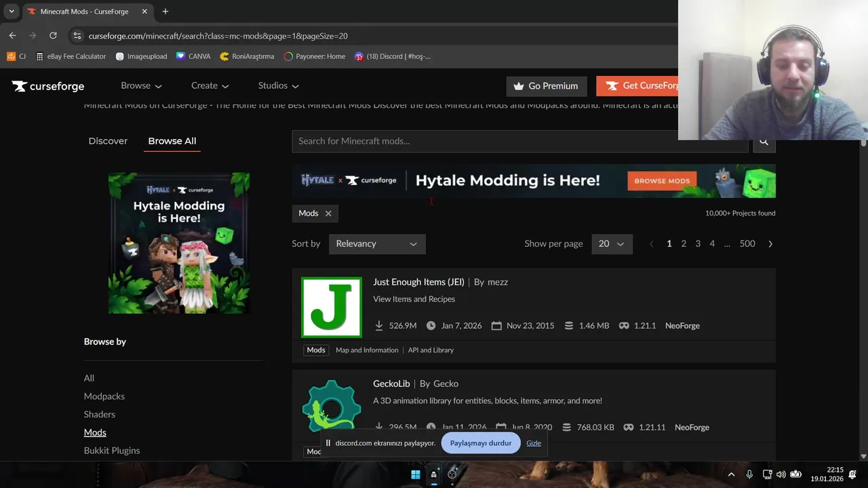The width and height of the screenshot is (868, 488).
Task: Select Shaders in Browse by
Action: (x=100, y=414)
